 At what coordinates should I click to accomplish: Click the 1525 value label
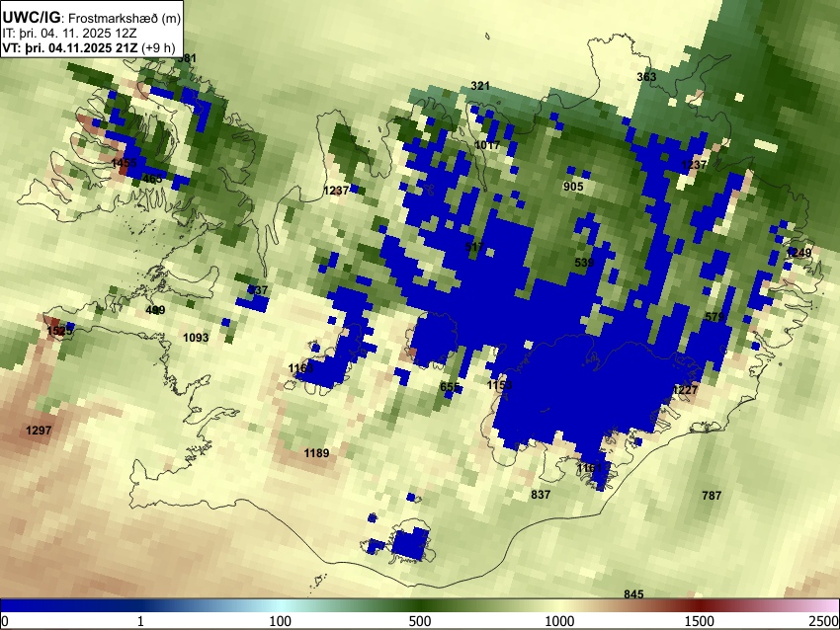[59, 331]
